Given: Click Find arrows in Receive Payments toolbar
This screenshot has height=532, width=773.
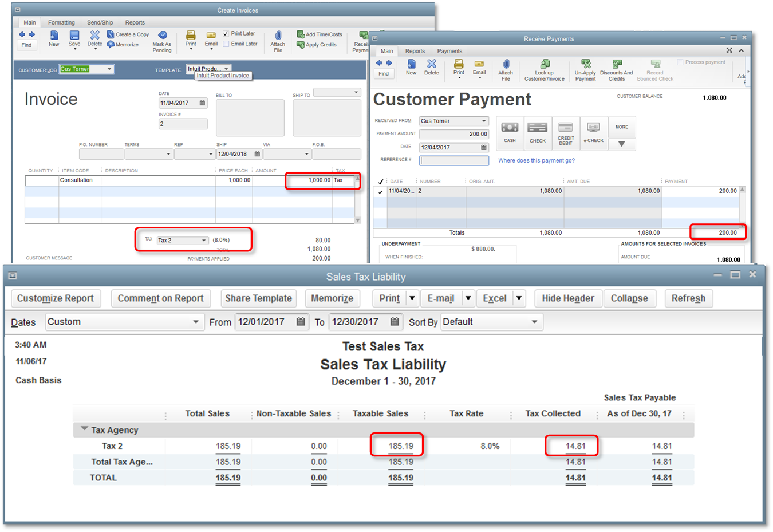Looking at the screenshot, I should [384, 63].
